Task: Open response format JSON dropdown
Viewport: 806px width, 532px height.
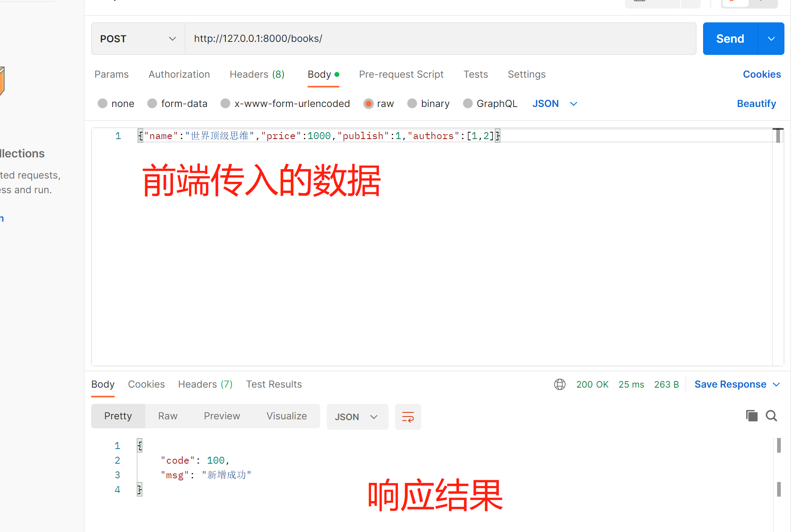Action: pos(357,417)
